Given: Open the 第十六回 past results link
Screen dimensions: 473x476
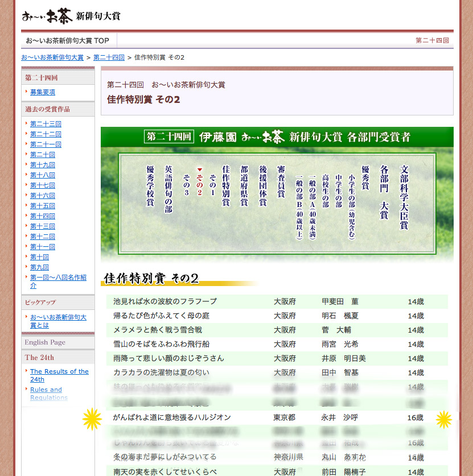Looking at the screenshot, I should [x=43, y=196].
